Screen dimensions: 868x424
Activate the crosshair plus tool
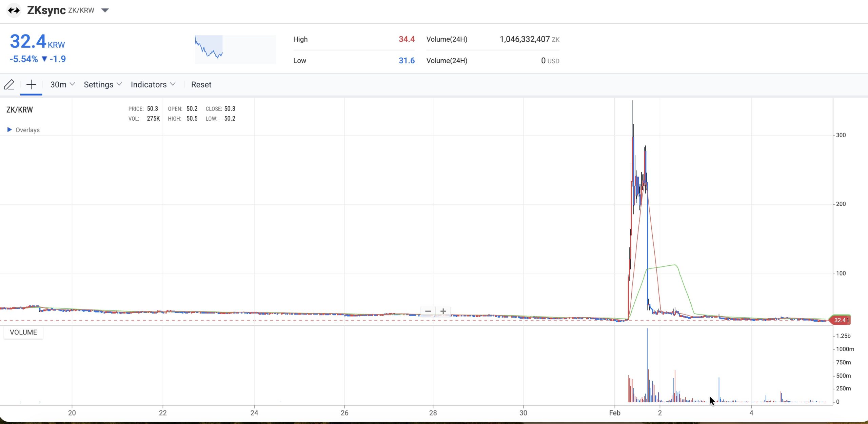(x=31, y=84)
